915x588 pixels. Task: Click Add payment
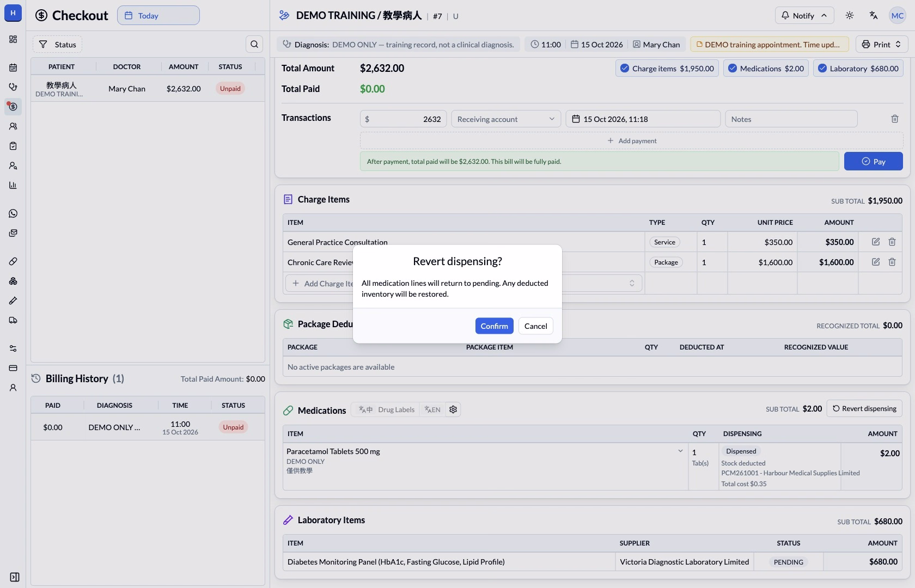pos(632,140)
